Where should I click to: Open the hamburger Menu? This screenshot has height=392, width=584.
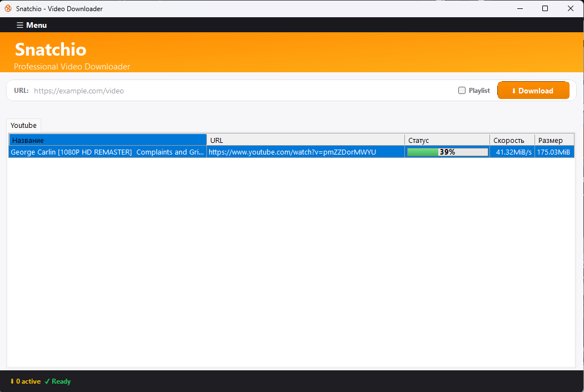click(32, 25)
